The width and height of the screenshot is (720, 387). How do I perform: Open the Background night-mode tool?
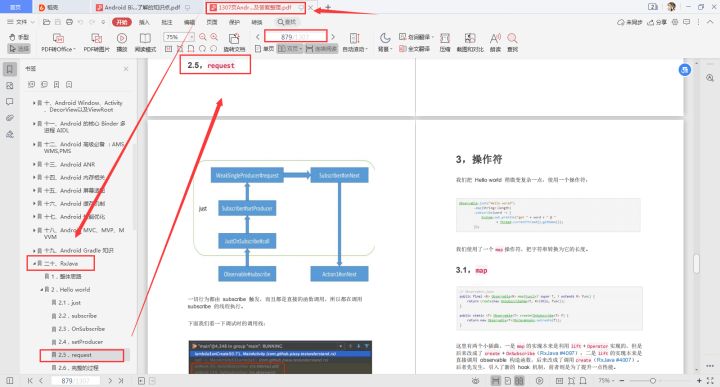pos(385,42)
